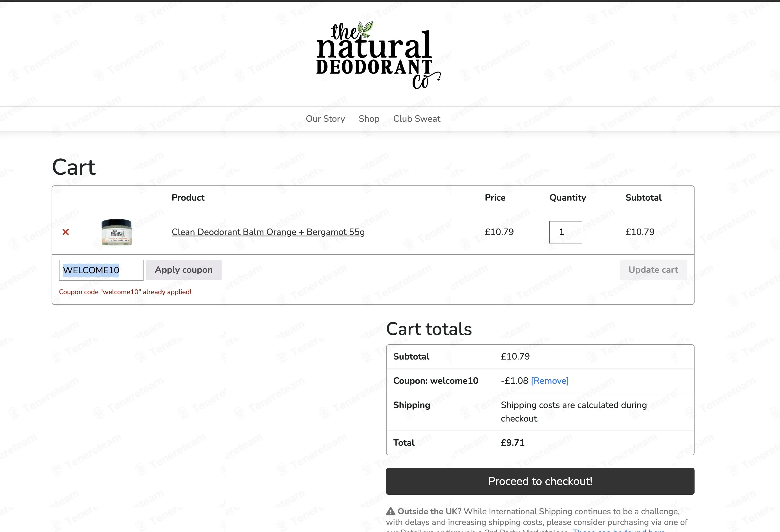Click the Quantity column header
This screenshot has width=780, height=532.
568,198
